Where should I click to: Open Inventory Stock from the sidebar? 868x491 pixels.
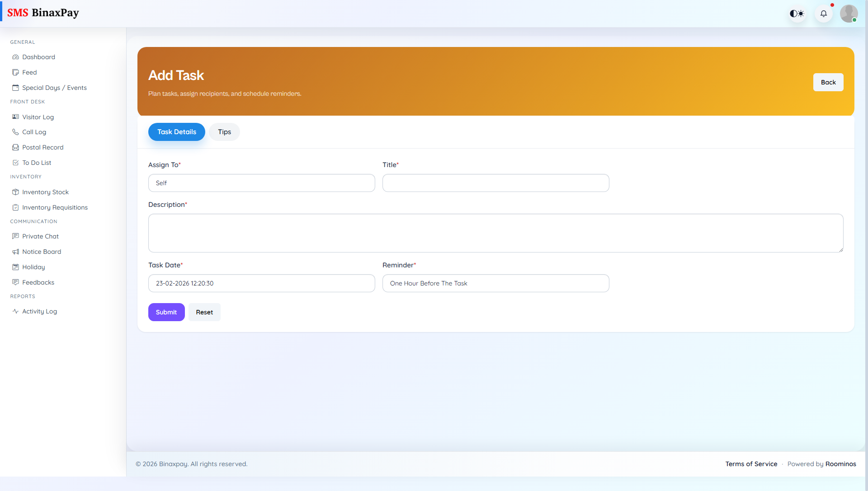coord(45,192)
